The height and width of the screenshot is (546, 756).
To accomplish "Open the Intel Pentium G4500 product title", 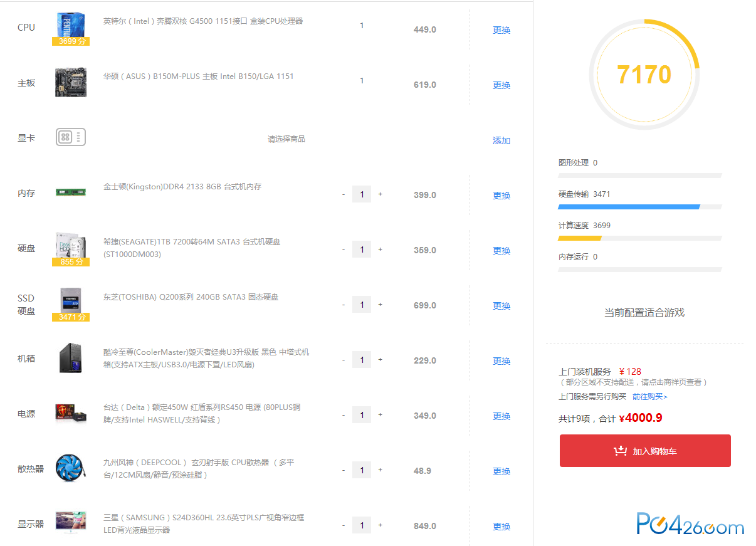I will coord(203,21).
